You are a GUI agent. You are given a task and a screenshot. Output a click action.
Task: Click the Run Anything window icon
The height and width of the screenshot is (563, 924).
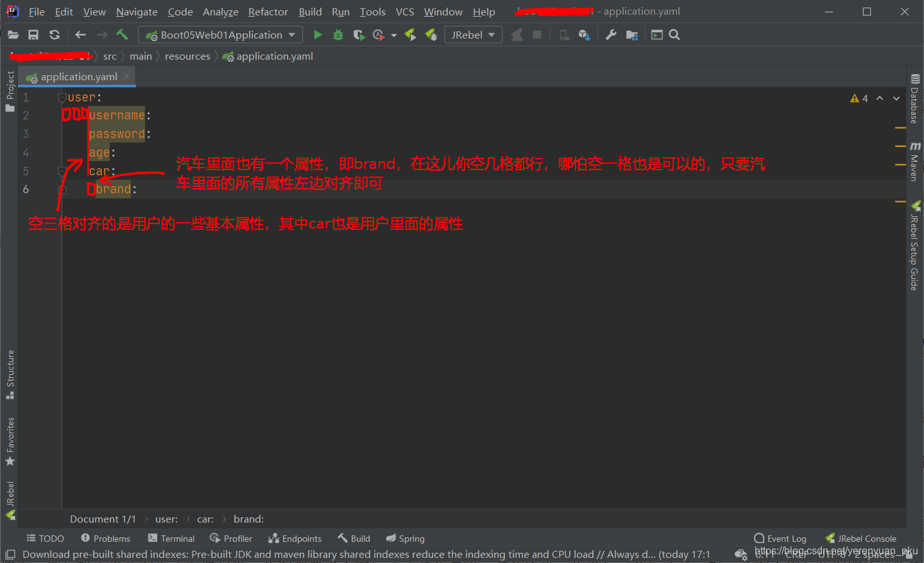click(x=657, y=35)
